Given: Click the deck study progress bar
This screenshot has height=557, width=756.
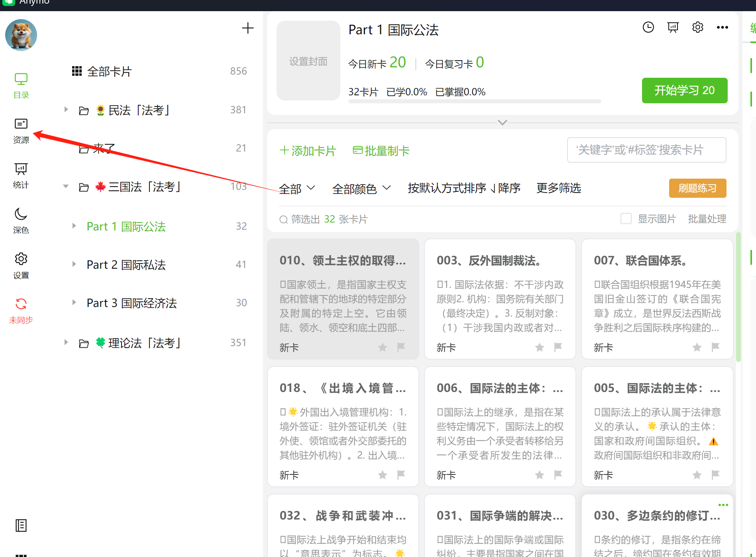Looking at the screenshot, I should [x=475, y=101].
